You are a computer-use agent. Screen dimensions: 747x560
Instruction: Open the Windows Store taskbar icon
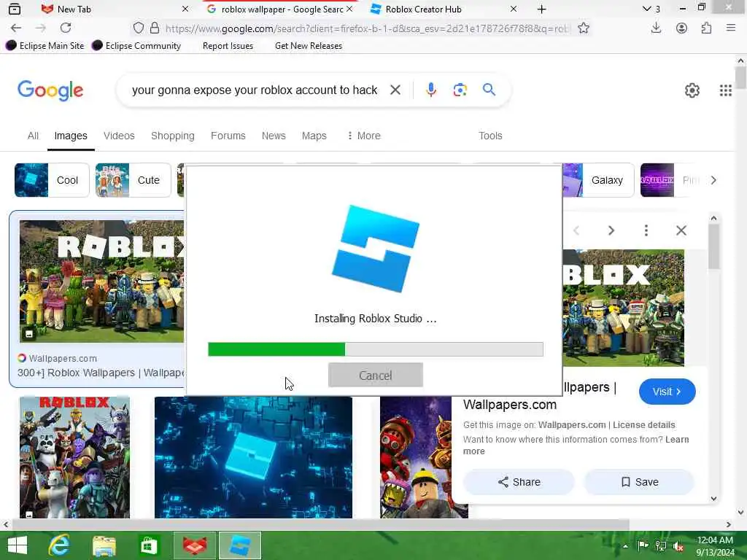149,546
